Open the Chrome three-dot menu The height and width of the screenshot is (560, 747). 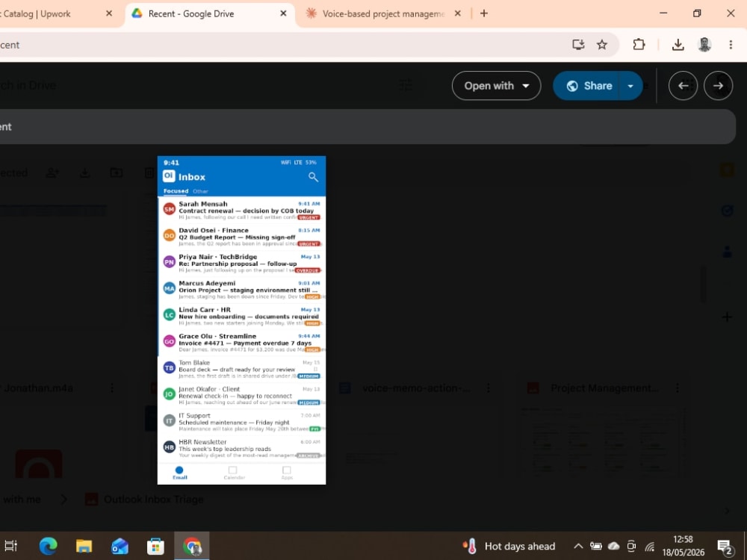click(x=731, y=45)
